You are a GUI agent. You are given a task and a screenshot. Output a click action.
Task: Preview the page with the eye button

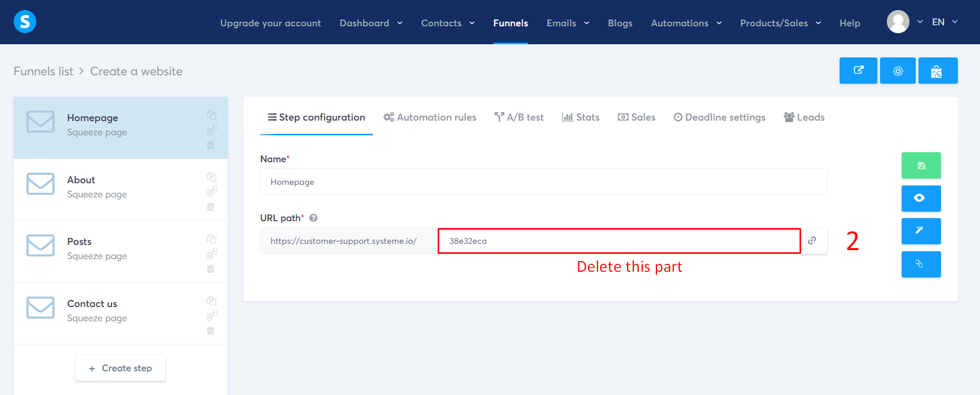(x=921, y=198)
